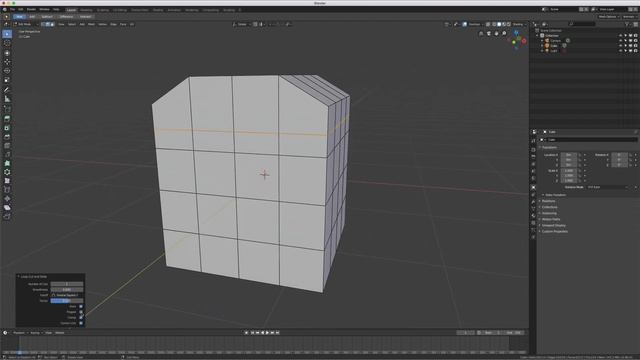Screen dimensions: 640x360
Task: Click the viewport zoom magnifier icon
Action: coord(504,33)
